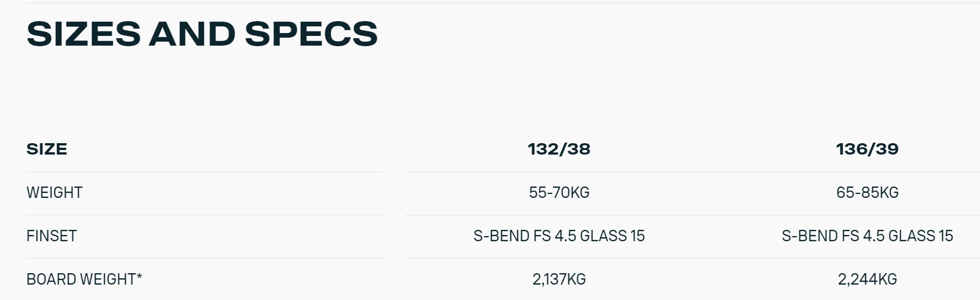Select the 132/38 size column header
Image resolution: width=980 pixels, height=300 pixels.
click(x=559, y=149)
